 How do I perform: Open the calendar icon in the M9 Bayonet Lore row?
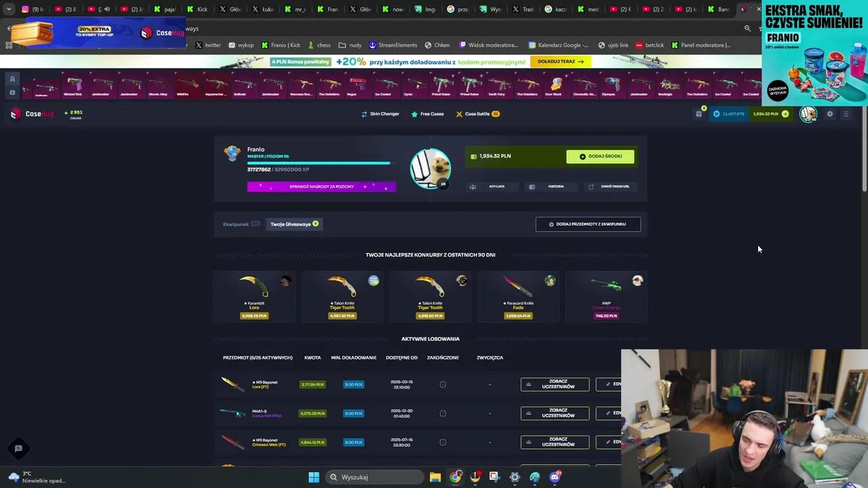click(x=443, y=384)
